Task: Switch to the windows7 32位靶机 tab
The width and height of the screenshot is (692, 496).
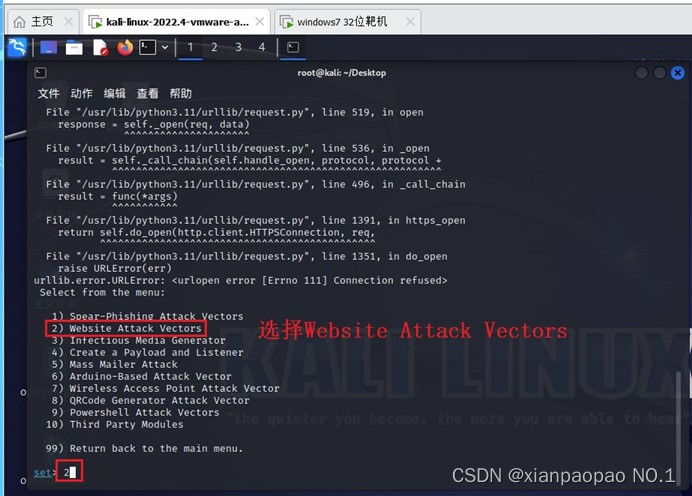Action: coord(342,22)
